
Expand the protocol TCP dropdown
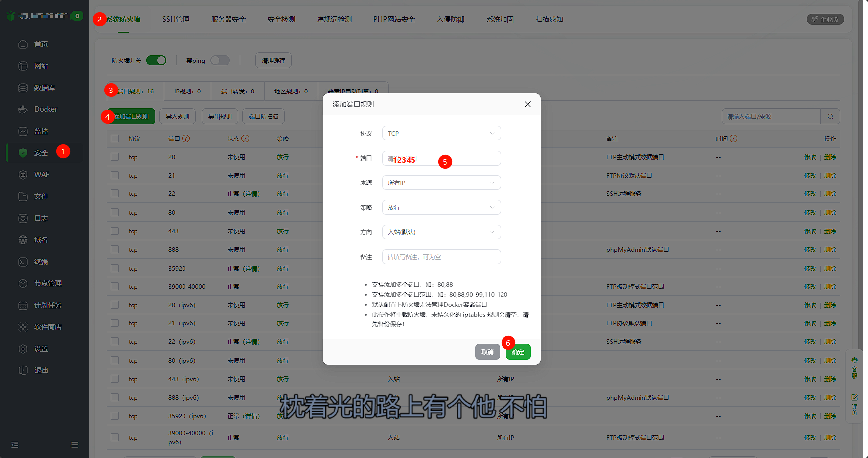pos(441,133)
